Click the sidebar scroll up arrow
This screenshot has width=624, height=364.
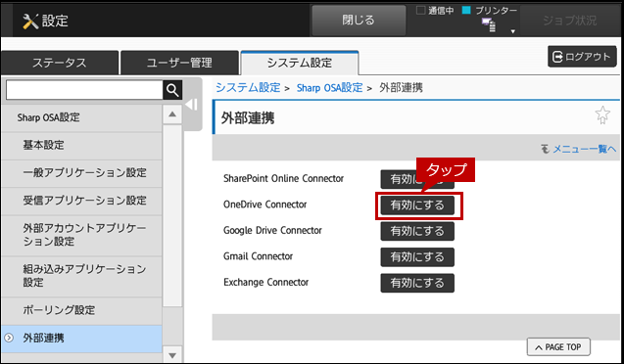(x=172, y=114)
